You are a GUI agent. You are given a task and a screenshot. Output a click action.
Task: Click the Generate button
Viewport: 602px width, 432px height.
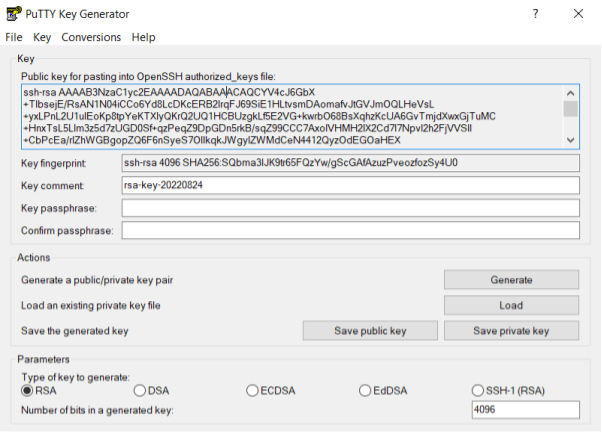[x=511, y=280]
